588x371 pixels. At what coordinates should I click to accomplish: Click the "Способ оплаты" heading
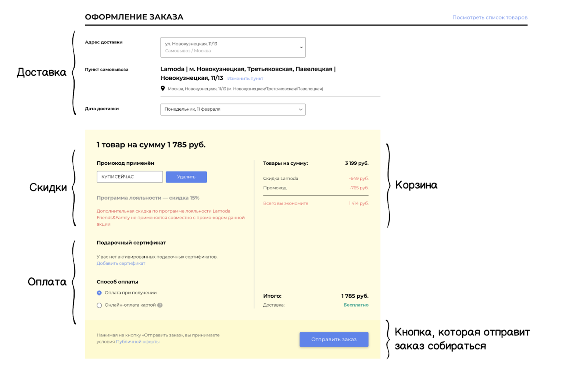tap(117, 282)
